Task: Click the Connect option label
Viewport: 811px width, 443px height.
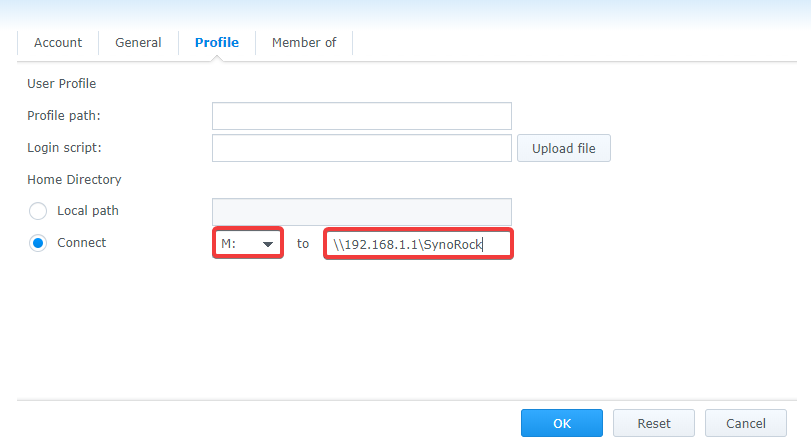Action: [82, 243]
